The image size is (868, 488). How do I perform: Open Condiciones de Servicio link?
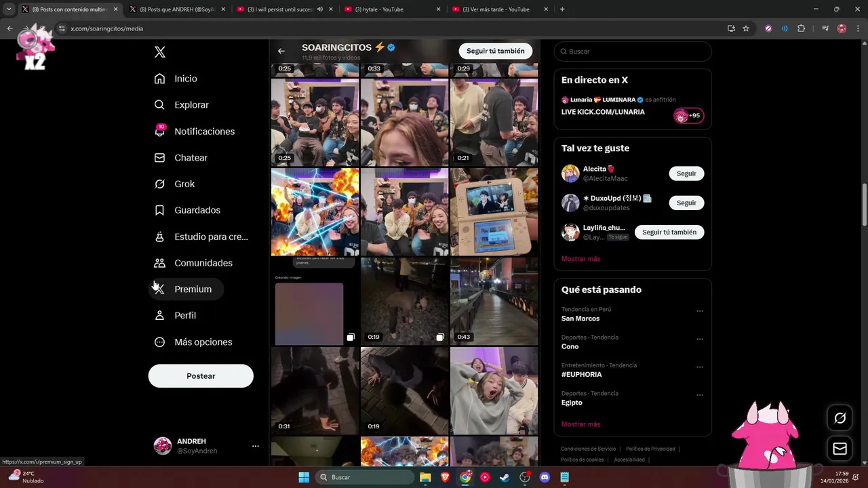click(x=588, y=449)
